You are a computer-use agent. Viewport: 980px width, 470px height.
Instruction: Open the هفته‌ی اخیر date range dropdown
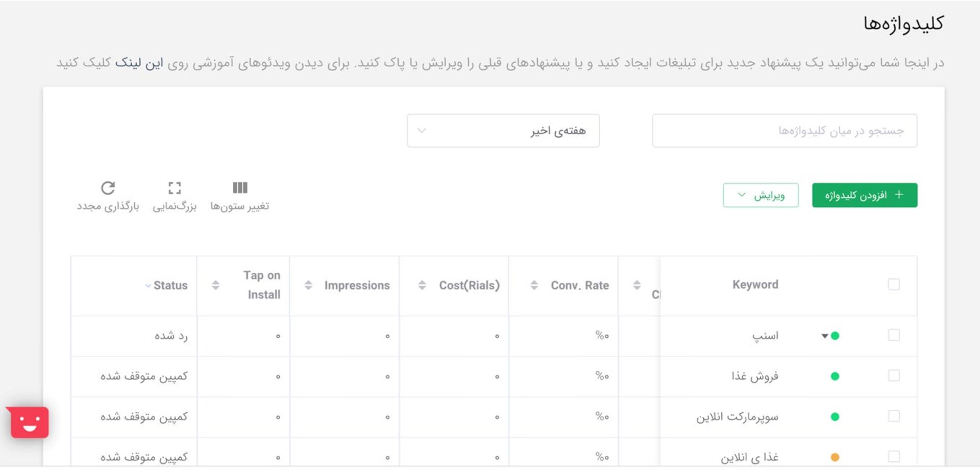pyautogui.click(x=503, y=131)
